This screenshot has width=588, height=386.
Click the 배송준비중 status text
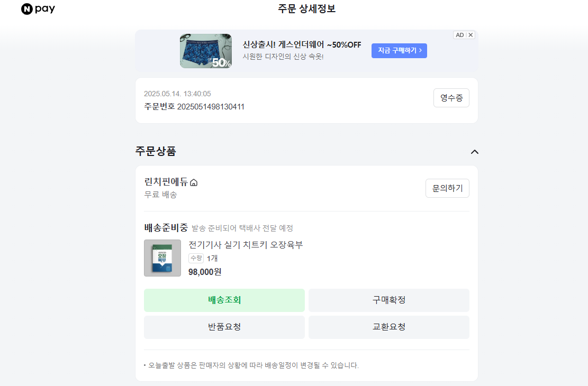[166, 228]
